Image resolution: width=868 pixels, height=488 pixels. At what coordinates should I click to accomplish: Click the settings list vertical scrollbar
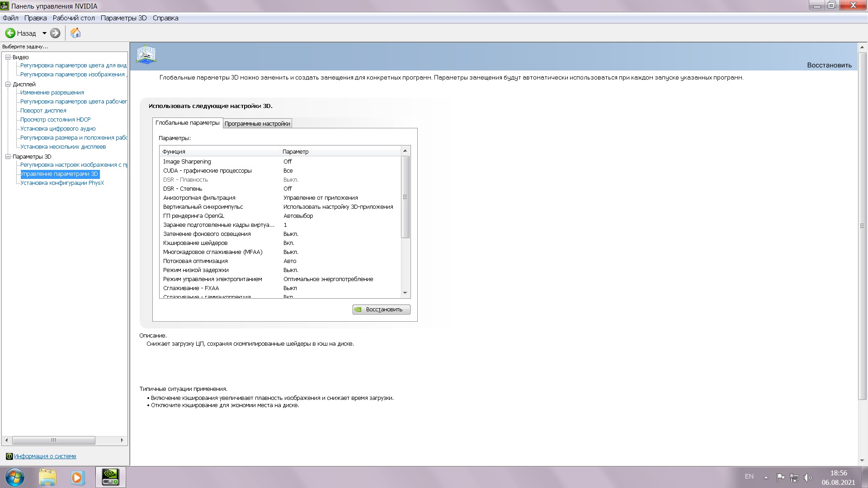[x=405, y=197]
